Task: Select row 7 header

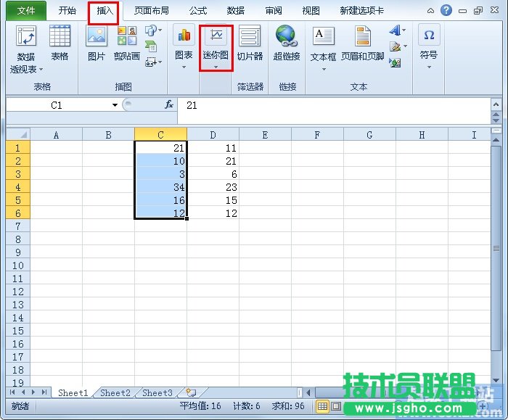Action: tap(18, 226)
